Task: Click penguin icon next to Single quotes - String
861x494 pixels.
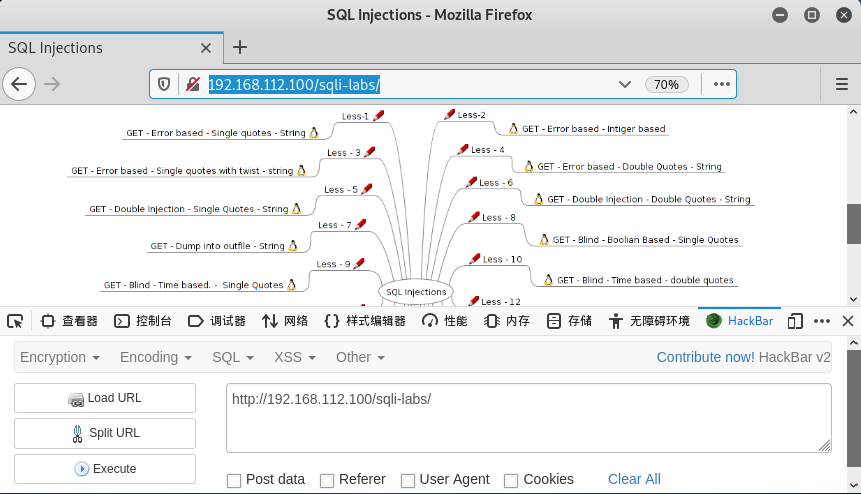Action: 314,132
